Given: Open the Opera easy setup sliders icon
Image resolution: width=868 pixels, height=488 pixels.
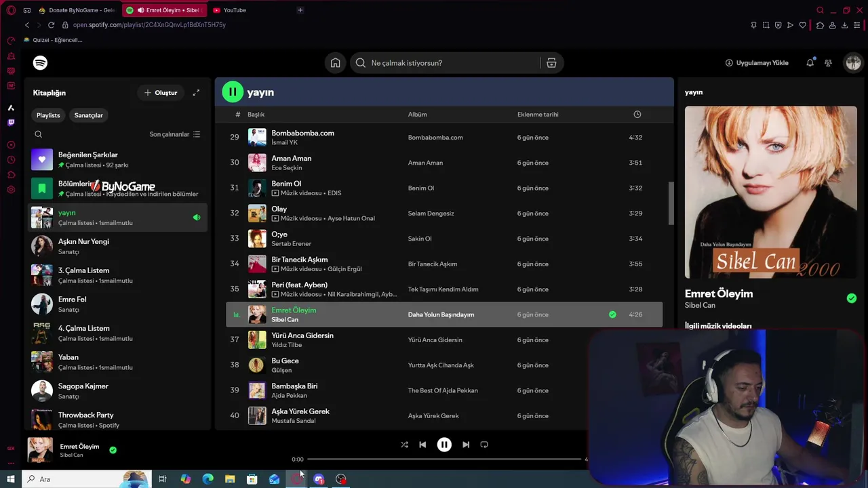Looking at the screenshot, I should pos(858,25).
